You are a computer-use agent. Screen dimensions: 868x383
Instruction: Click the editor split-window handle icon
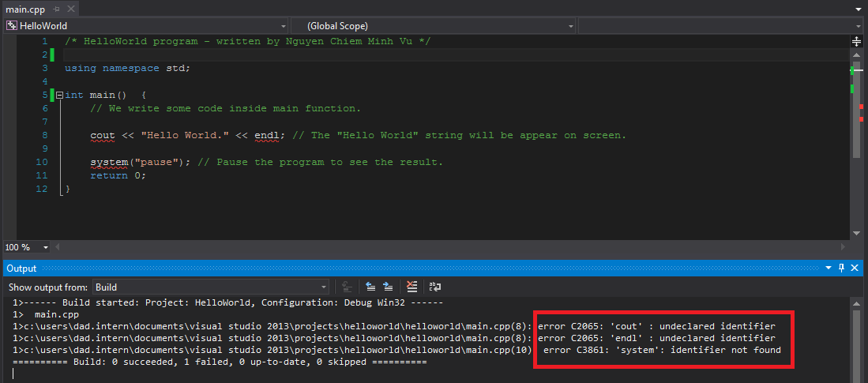coord(856,42)
